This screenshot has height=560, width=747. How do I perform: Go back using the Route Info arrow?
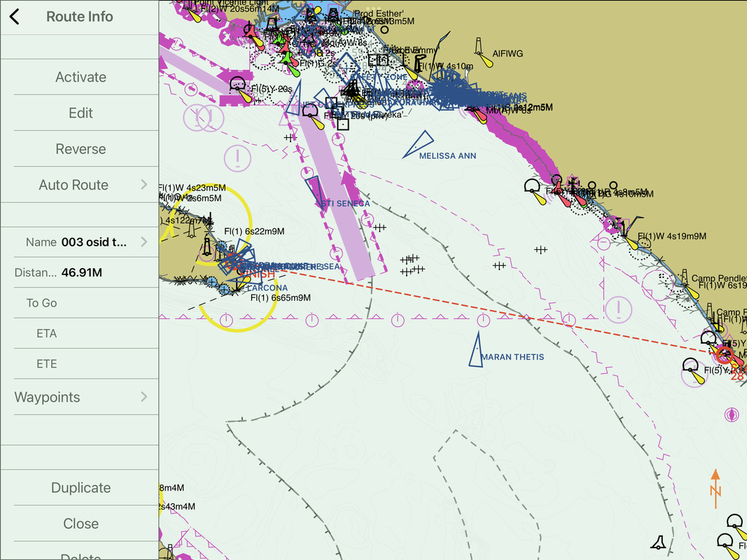[x=14, y=17]
